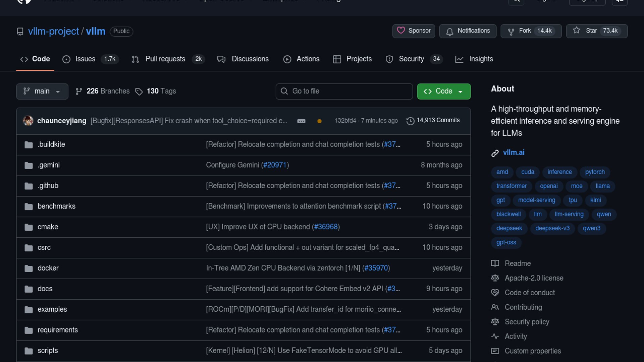Open the main branch dropdown
Viewport: 644px width, 362px height.
(x=42, y=91)
